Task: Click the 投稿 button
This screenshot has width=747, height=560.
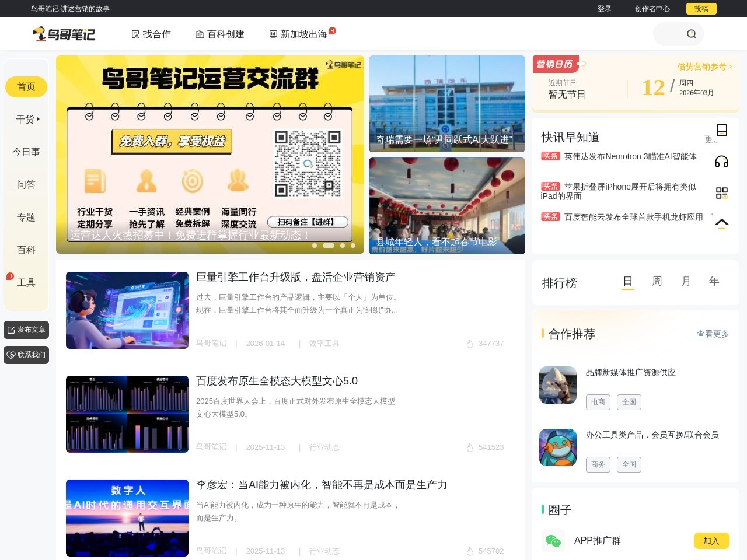Action: (701, 9)
